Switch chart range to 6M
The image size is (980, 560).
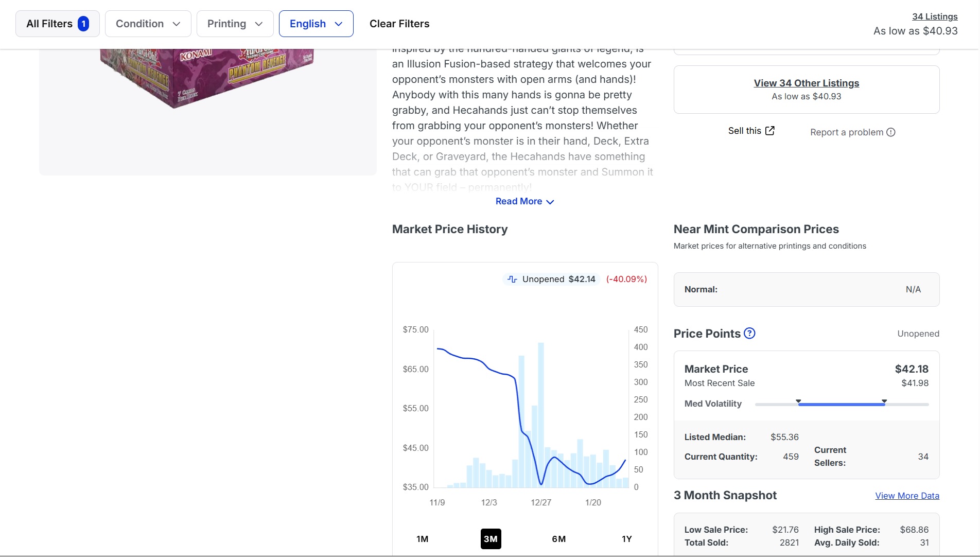point(558,539)
